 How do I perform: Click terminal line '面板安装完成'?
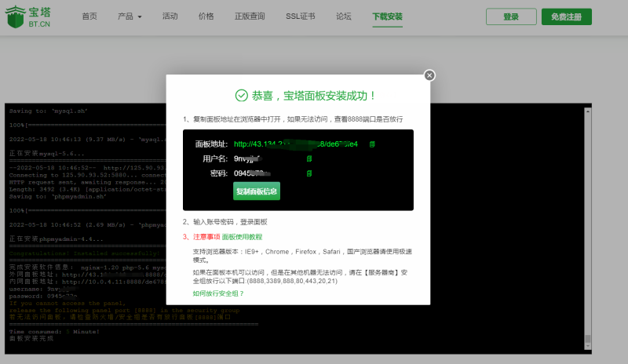point(31,339)
